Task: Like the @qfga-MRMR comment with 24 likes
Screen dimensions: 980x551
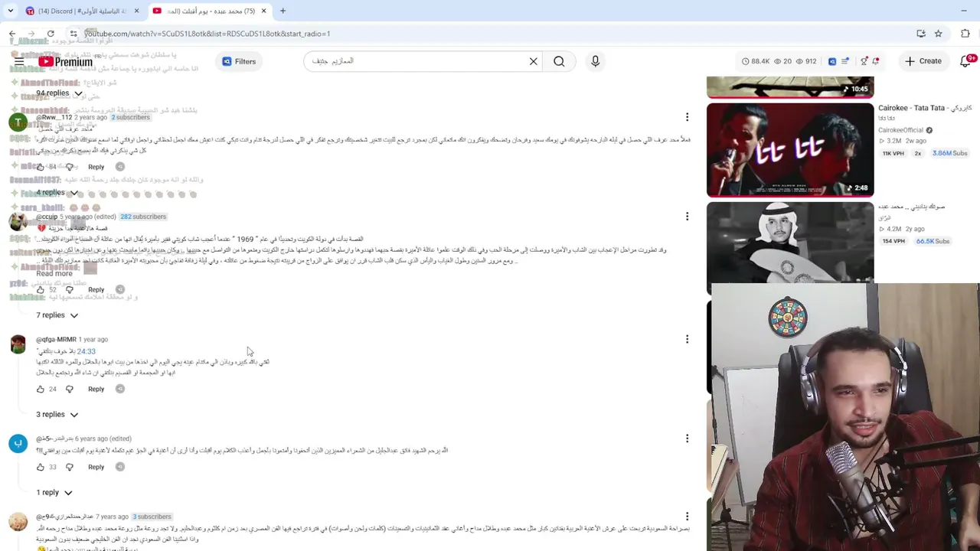Action: (41, 389)
